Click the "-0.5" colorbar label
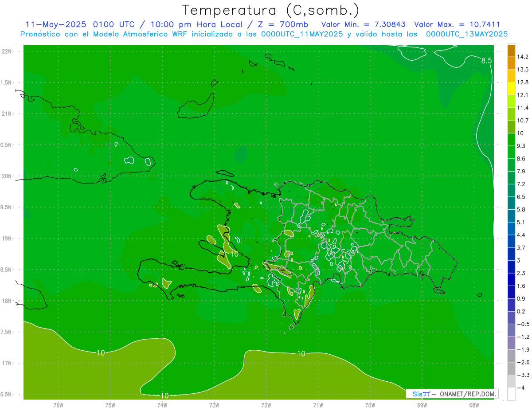Screen dimensions: 532x411 (523, 324)
